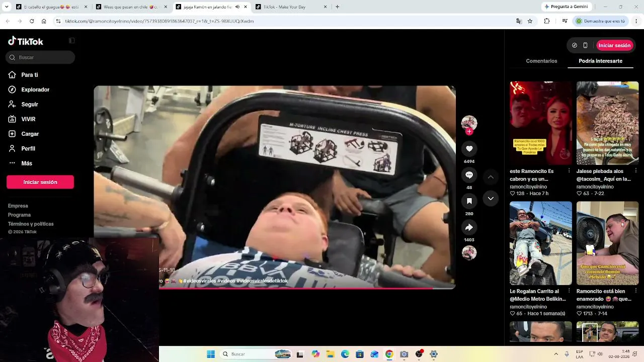Click the translate page icon

pyautogui.click(x=519, y=21)
